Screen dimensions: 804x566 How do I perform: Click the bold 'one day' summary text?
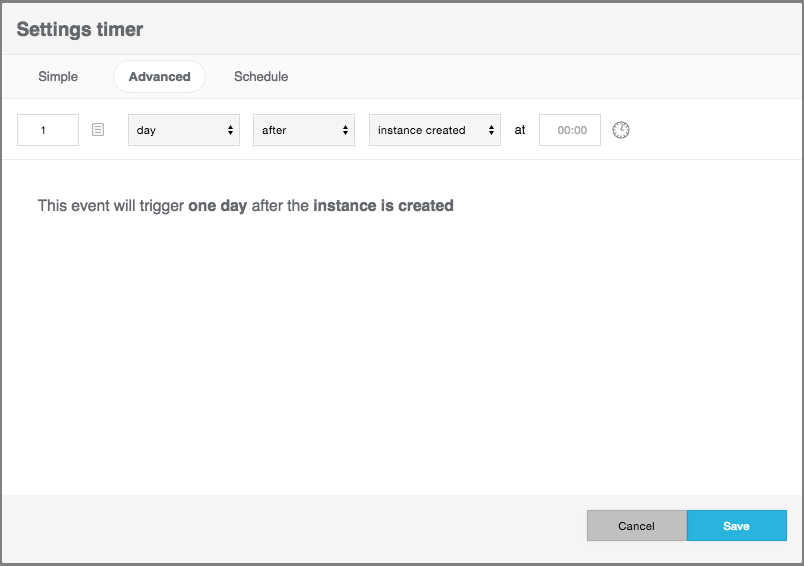217,206
